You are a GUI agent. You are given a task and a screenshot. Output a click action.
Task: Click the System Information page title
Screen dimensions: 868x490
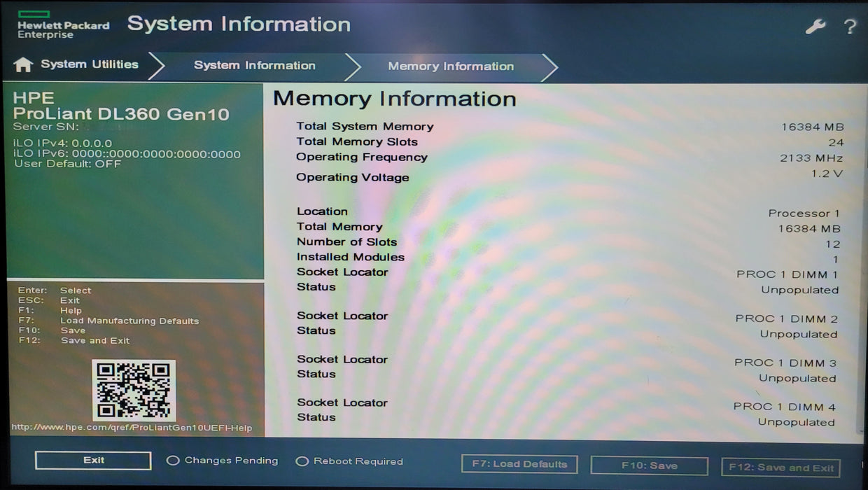(x=239, y=24)
